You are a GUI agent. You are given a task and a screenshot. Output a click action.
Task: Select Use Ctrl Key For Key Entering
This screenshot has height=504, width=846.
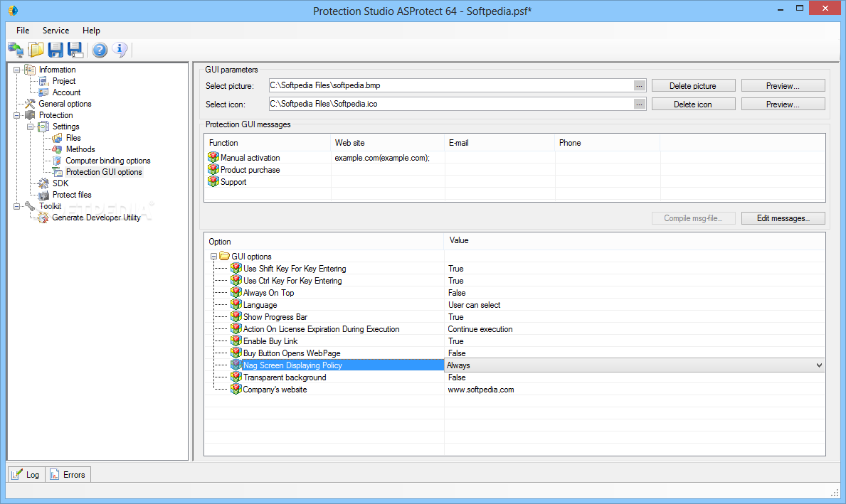(292, 280)
